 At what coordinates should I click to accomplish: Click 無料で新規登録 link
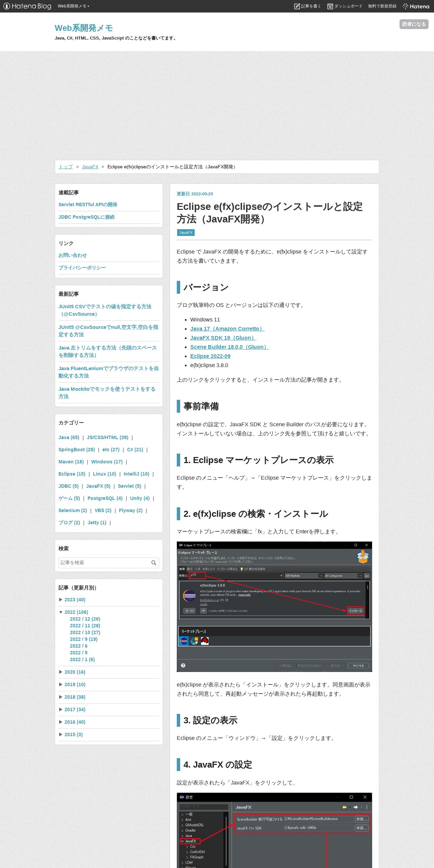(382, 6)
